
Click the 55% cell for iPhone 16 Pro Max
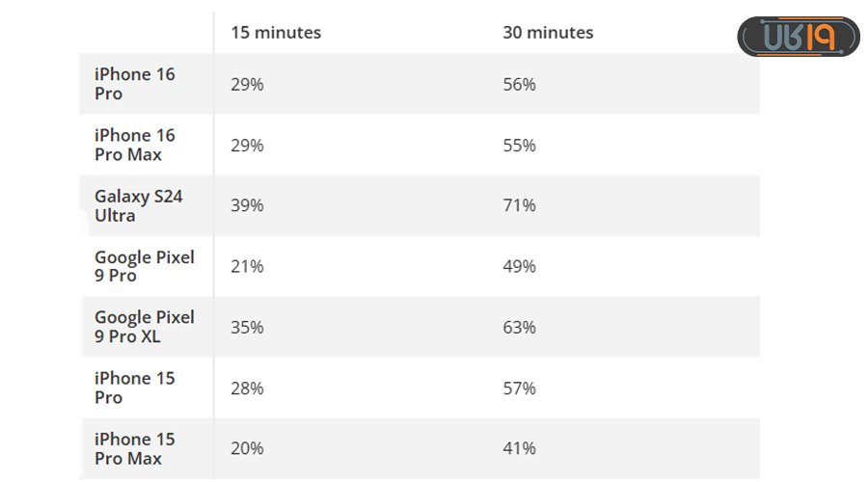[x=519, y=145]
